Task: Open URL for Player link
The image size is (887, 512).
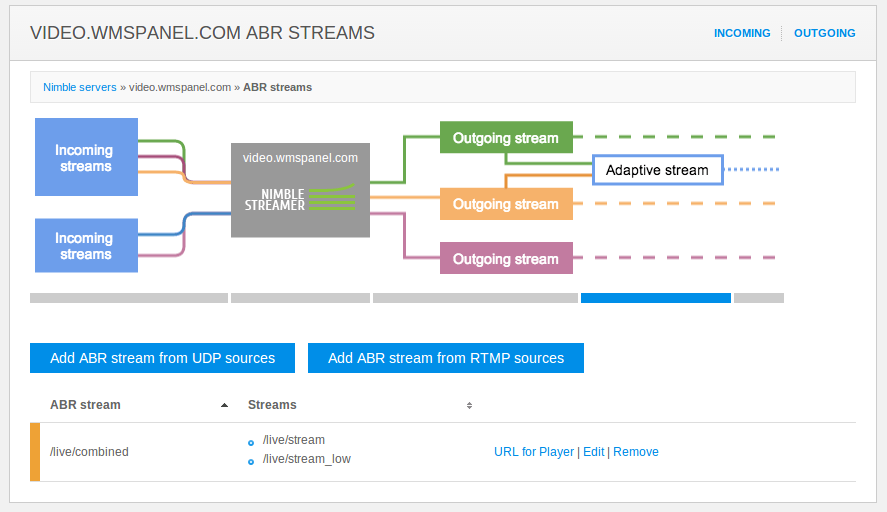Action: 534,452
